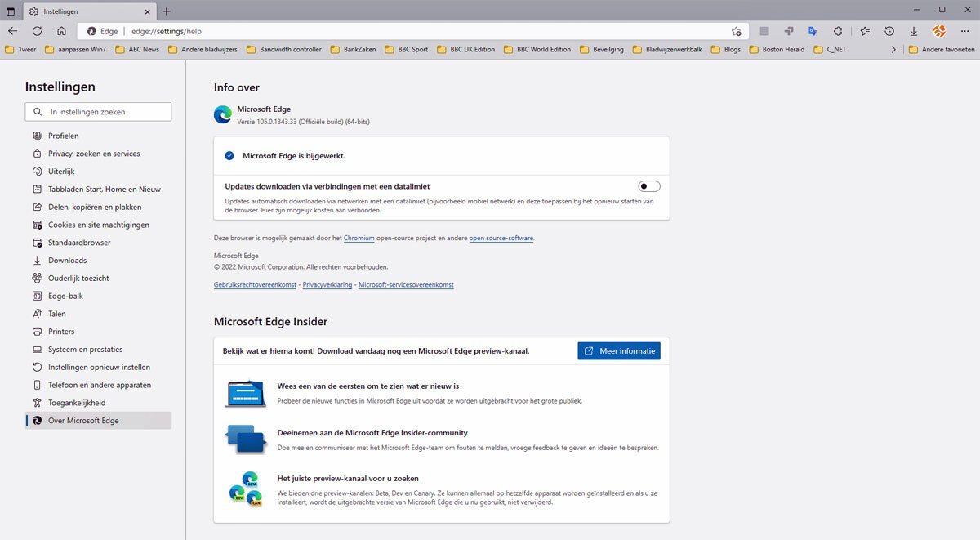Toggle updates downloaden via datalimiet switch
The image size is (980, 540).
click(x=649, y=186)
